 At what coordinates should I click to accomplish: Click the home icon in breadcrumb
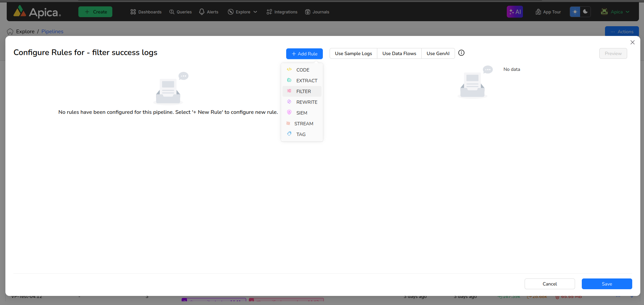click(x=10, y=32)
